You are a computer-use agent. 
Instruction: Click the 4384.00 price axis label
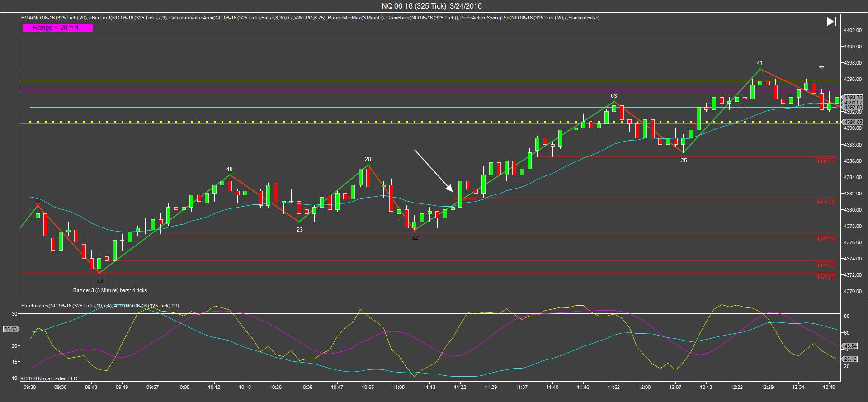(x=852, y=177)
